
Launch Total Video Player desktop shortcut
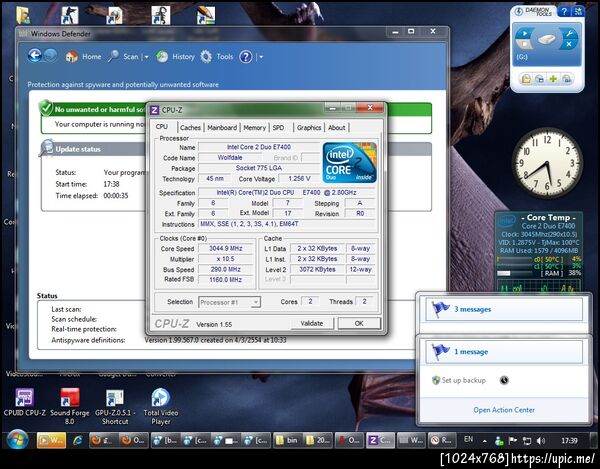click(x=160, y=398)
